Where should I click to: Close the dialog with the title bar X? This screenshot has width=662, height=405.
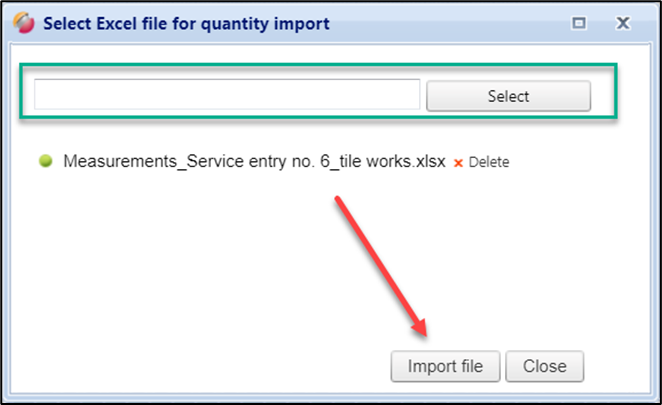[623, 21]
